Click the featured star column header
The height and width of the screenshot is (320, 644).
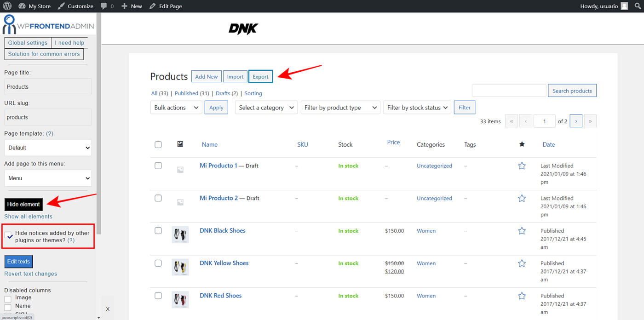[522, 144]
